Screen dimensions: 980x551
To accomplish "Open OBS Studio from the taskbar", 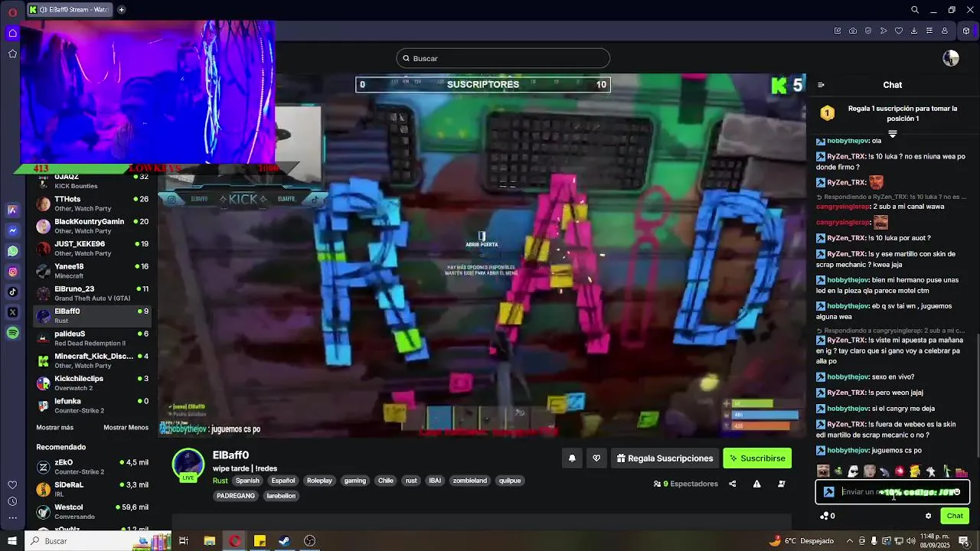I will (309, 541).
